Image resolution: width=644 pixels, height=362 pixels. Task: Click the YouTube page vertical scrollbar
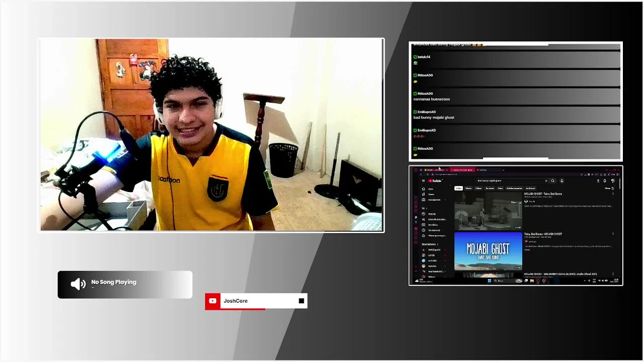click(x=620, y=183)
